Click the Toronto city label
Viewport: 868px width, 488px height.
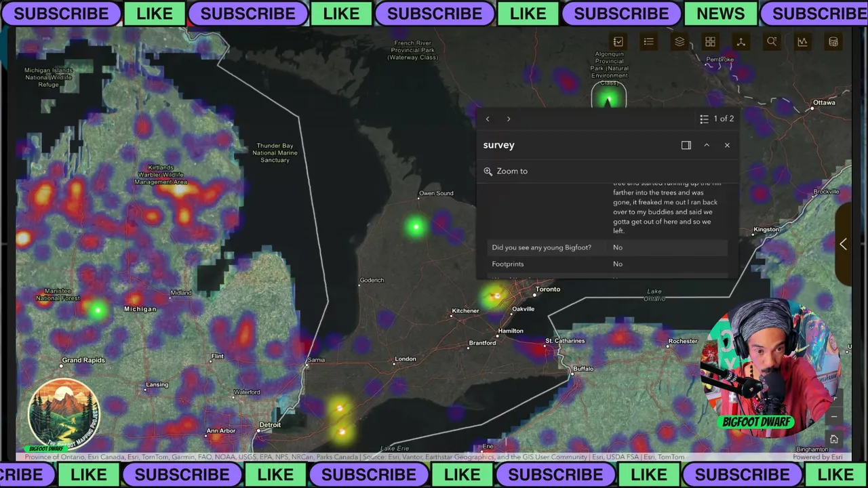[x=548, y=289]
